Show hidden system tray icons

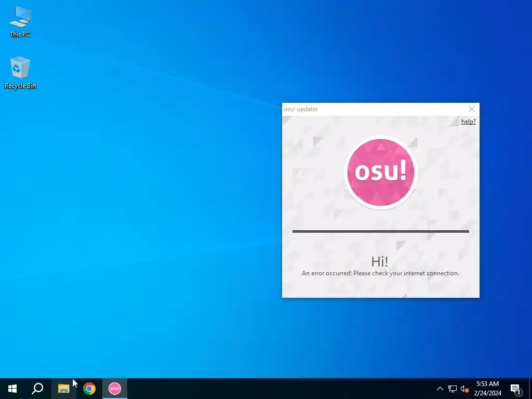coord(440,389)
